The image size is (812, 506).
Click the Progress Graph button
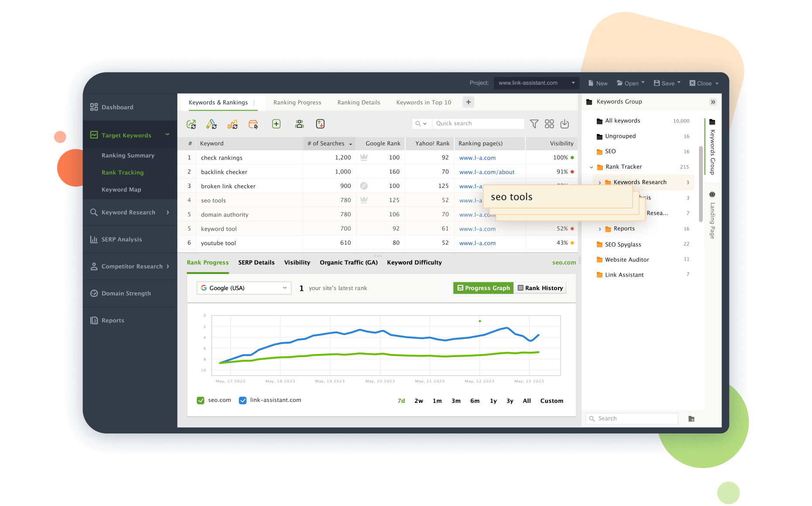click(x=483, y=288)
